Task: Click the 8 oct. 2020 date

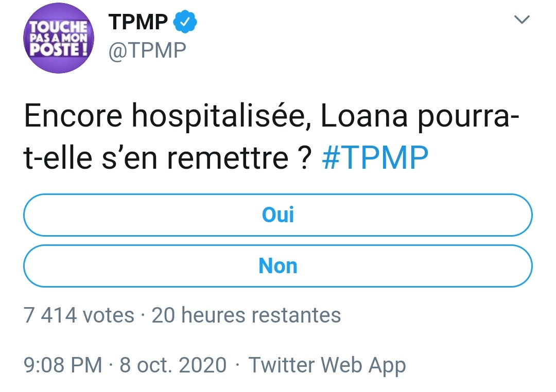Action: click(173, 365)
